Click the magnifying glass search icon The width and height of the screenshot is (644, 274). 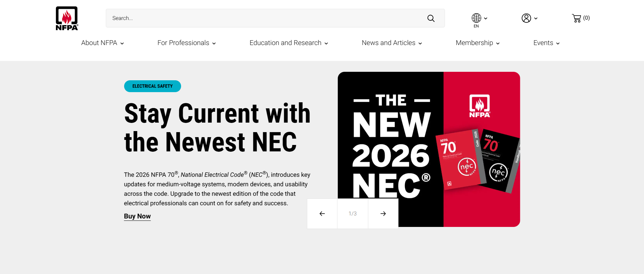[x=431, y=18]
